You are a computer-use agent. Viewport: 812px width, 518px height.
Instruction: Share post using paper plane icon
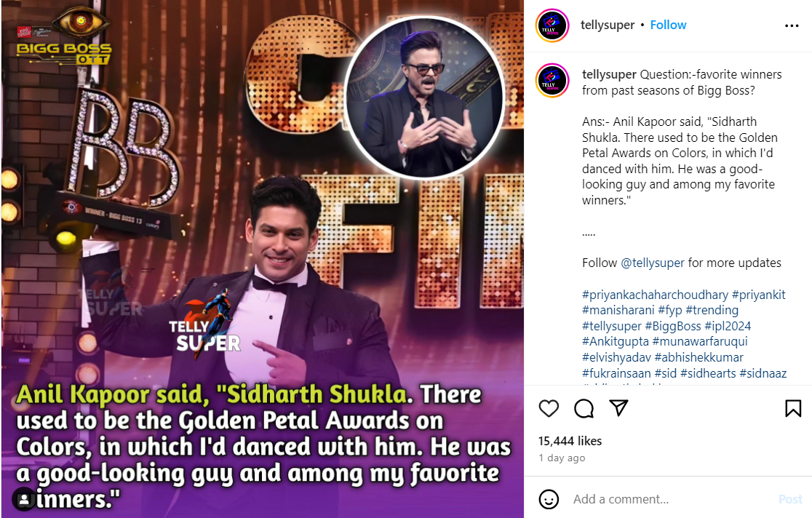[618, 408]
